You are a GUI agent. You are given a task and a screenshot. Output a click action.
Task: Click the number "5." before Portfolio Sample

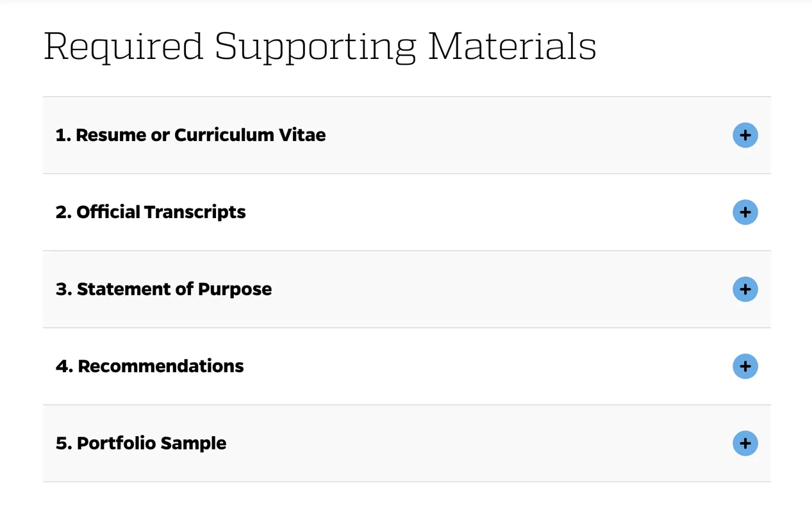click(63, 443)
